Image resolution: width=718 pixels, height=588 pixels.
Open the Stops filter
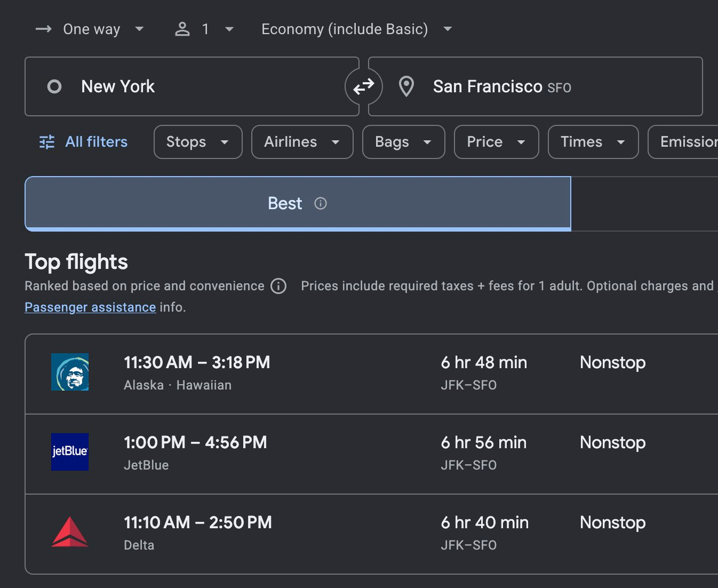(198, 142)
